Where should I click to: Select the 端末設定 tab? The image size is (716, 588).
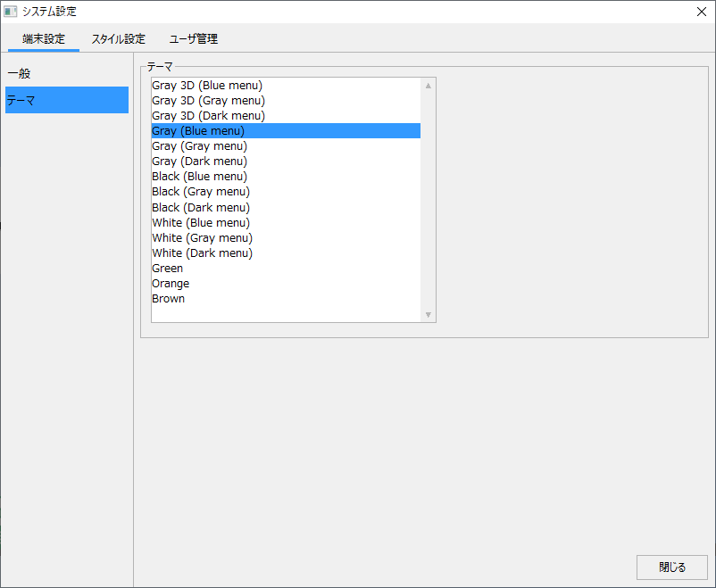point(44,39)
